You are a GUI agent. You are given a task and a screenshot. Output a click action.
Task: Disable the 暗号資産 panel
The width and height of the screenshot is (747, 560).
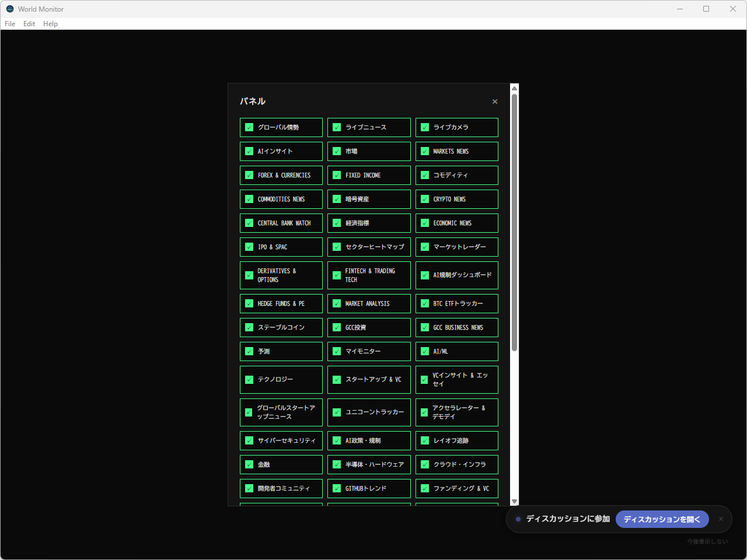[x=337, y=199]
